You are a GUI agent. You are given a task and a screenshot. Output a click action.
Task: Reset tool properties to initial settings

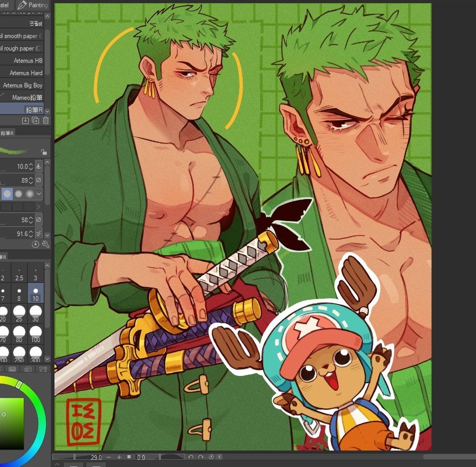tap(35, 244)
